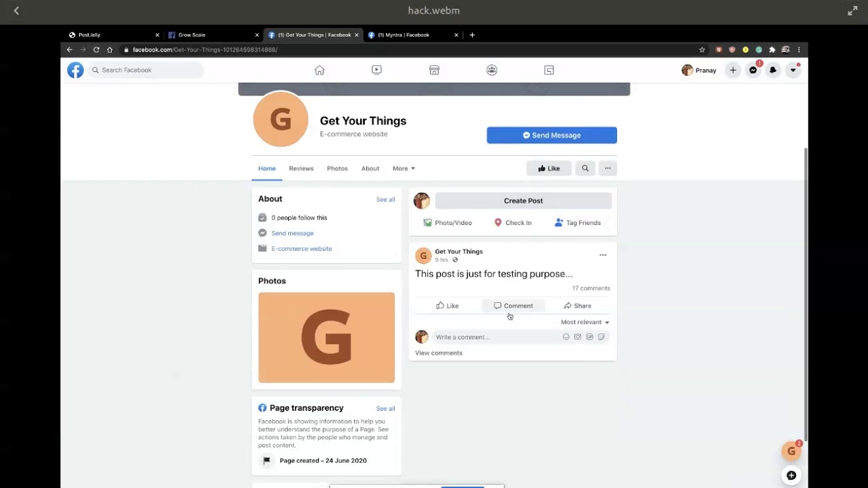Click Photo/Video option
This screenshot has width=868, height=488.
tap(448, 222)
